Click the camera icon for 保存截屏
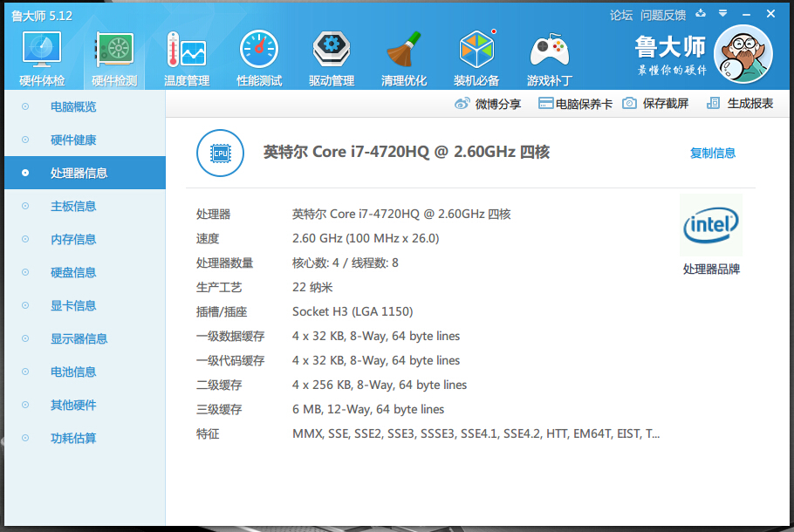This screenshot has height=532, width=794. (629, 103)
